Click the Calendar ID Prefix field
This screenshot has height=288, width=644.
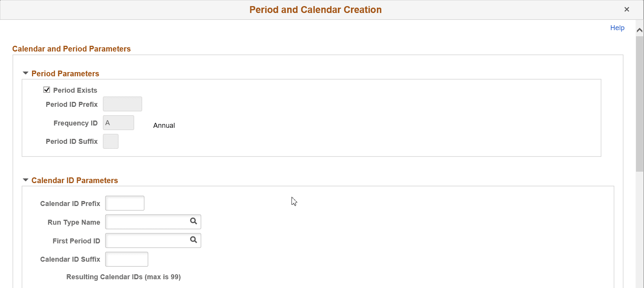point(125,203)
